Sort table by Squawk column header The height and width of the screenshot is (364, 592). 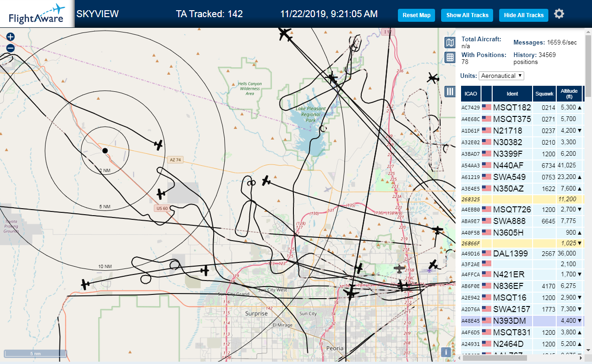coord(544,94)
